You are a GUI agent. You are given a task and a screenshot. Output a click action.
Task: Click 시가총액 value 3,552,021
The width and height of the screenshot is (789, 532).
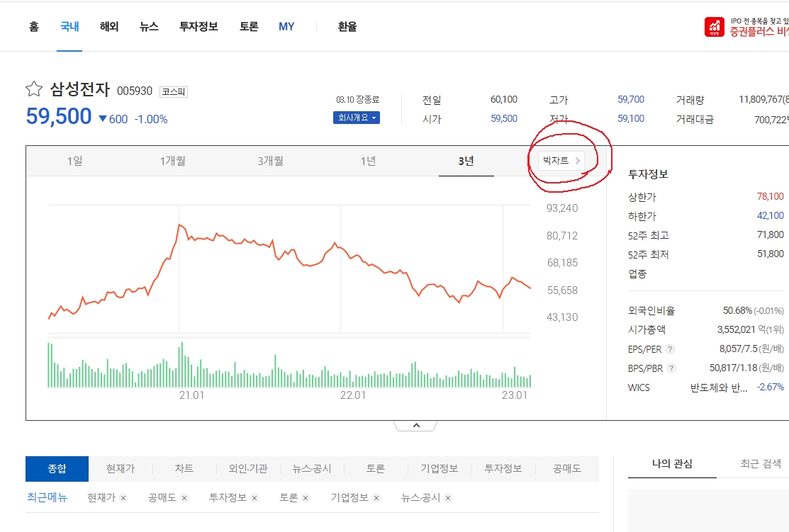point(736,330)
